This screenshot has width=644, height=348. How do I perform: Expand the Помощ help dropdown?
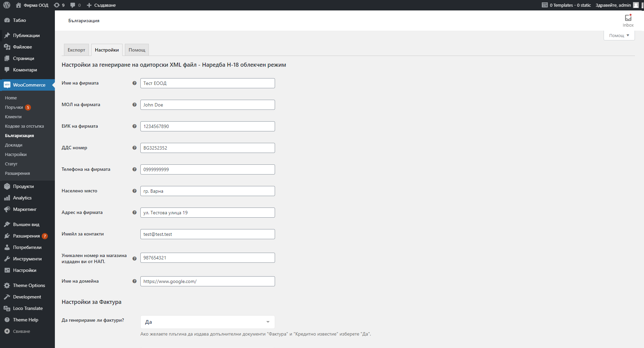point(619,35)
